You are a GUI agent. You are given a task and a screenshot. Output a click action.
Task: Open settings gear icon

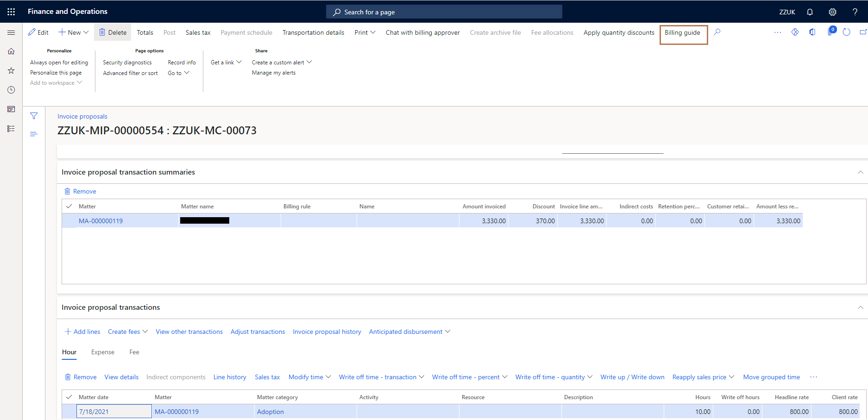click(832, 12)
